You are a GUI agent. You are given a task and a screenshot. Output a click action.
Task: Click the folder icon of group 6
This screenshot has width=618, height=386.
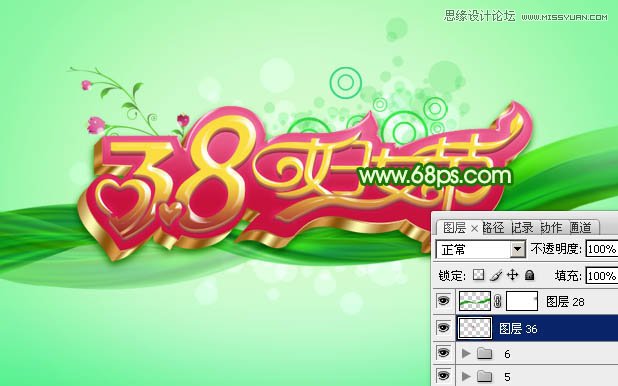tap(484, 354)
